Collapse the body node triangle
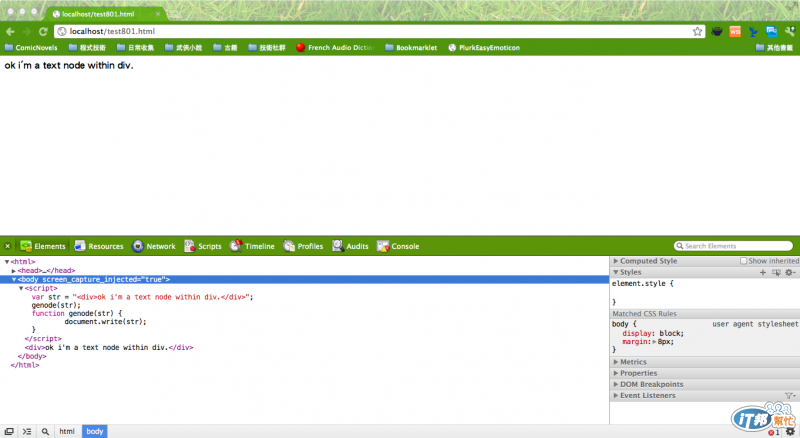Image resolution: width=800 pixels, height=438 pixels. (x=14, y=280)
